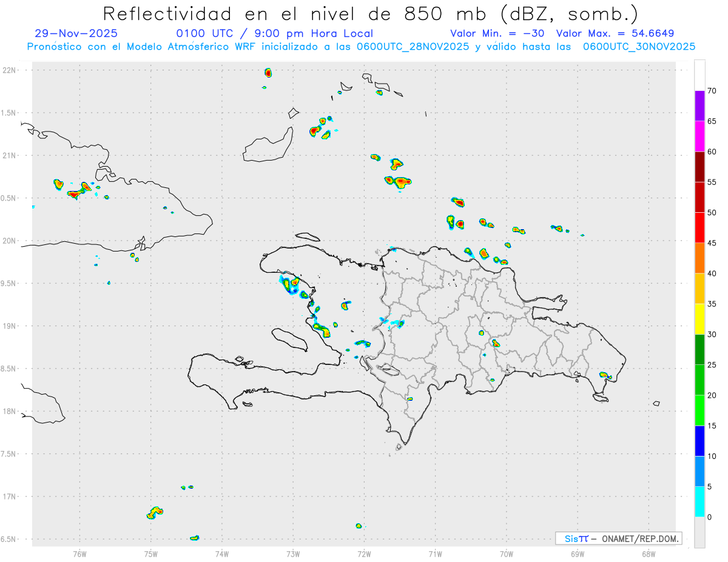The width and height of the screenshot is (728, 562).
Task: Click the '22N' latitude label
Action: click(x=9, y=70)
